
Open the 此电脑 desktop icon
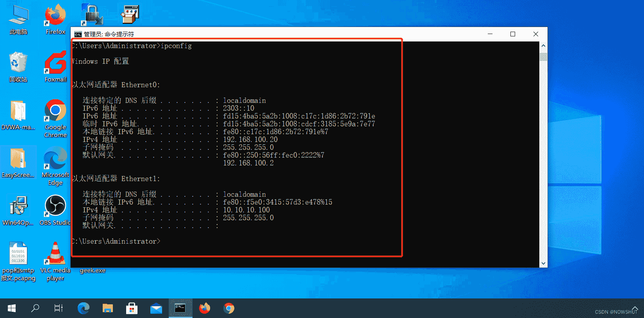[18, 20]
